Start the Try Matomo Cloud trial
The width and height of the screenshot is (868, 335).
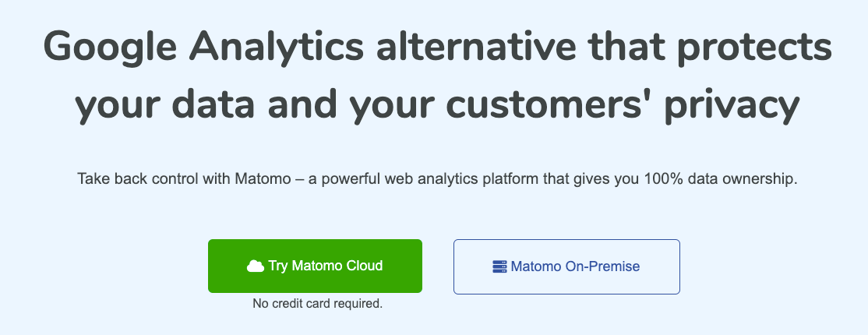(315, 266)
